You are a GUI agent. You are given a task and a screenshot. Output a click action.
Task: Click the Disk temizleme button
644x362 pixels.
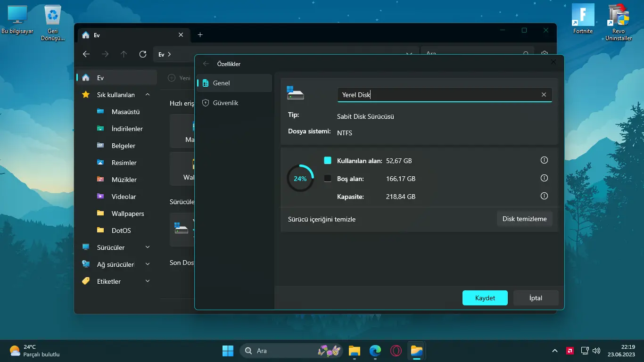tap(525, 219)
